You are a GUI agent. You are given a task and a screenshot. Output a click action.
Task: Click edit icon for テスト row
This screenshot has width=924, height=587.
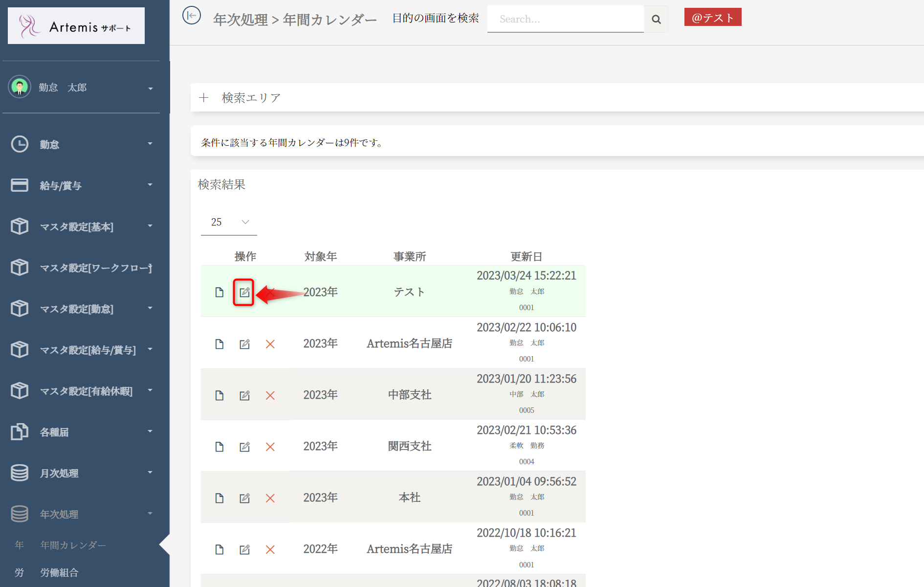pyautogui.click(x=244, y=293)
